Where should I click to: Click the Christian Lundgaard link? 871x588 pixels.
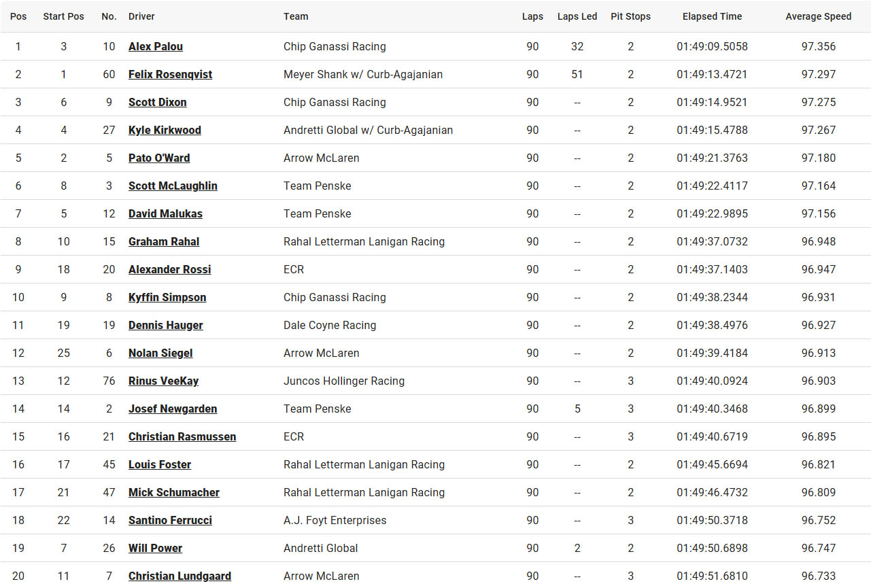[x=180, y=576]
